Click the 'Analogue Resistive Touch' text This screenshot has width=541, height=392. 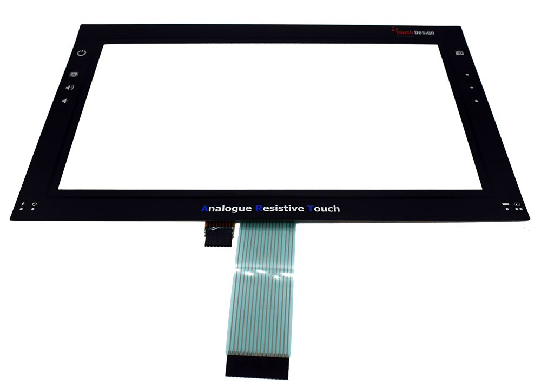[x=270, y=209]
